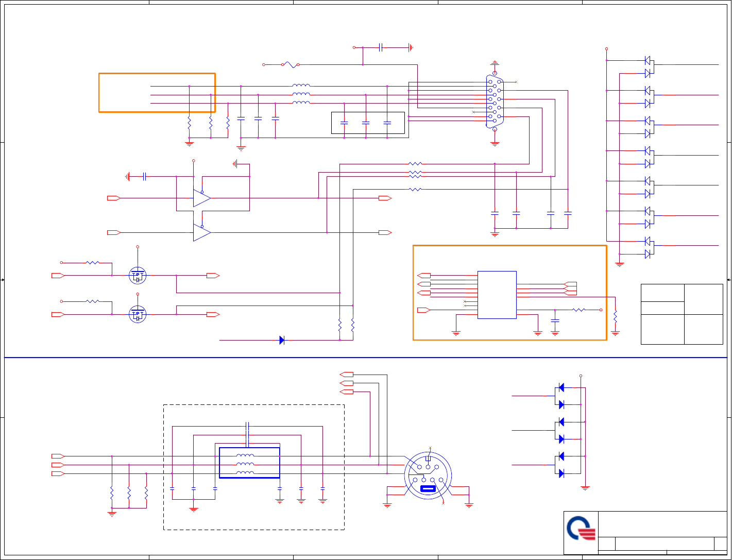The width and height of the screenshot is (732, 560).
Task: Click the blue-bordered triple inductor block
Action: click(x=249, y=463)
